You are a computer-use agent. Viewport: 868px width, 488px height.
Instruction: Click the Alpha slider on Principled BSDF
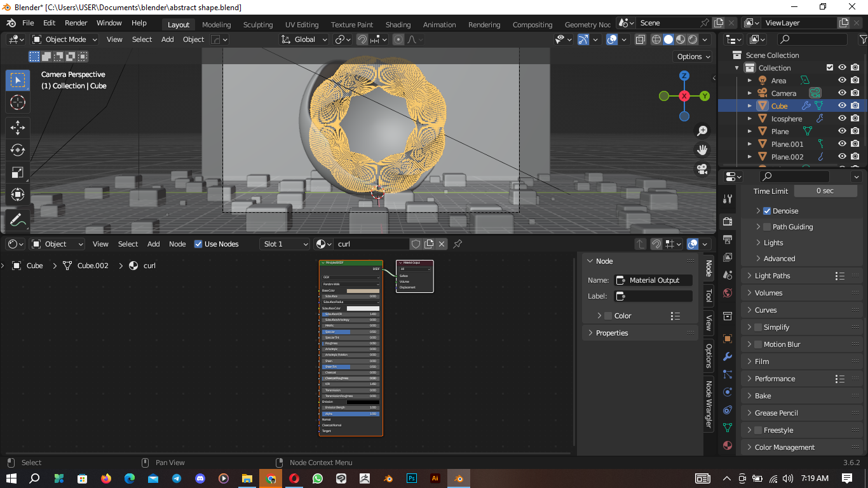tap(351, 414)
